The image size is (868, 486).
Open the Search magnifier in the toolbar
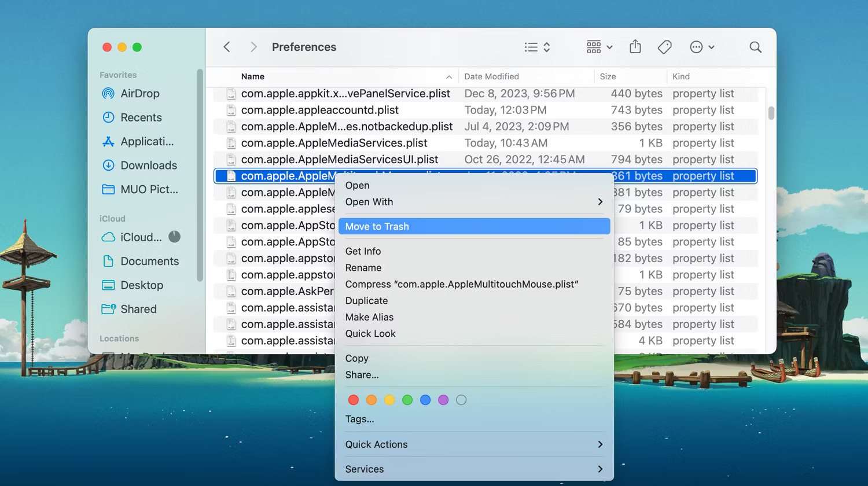pos(755,47)
